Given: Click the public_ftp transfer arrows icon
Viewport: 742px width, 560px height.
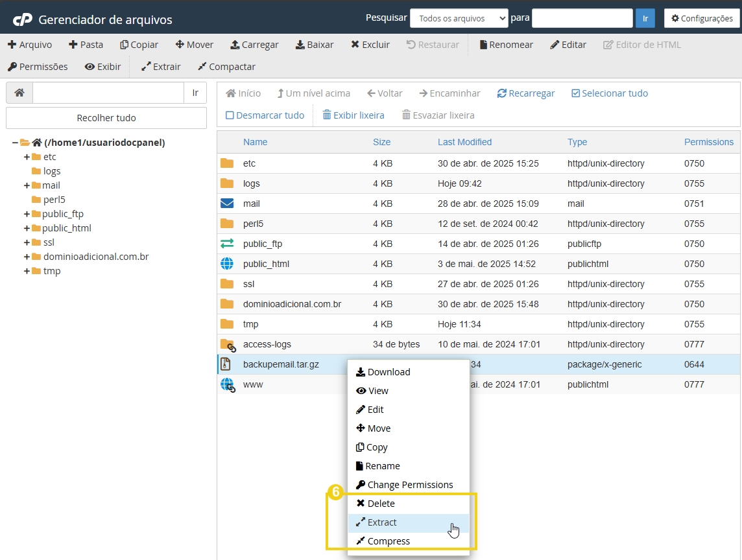Looking at the screenshot, I should pos(227,244).
